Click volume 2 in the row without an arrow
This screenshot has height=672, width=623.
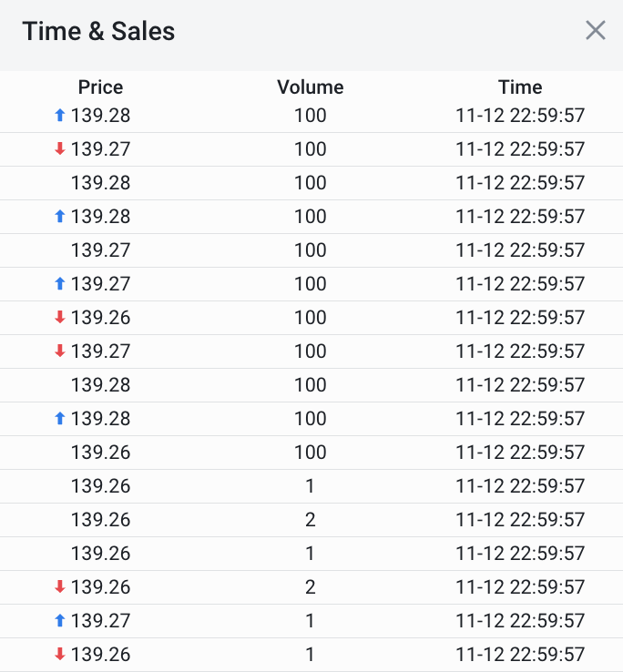(x=310, y=520)
